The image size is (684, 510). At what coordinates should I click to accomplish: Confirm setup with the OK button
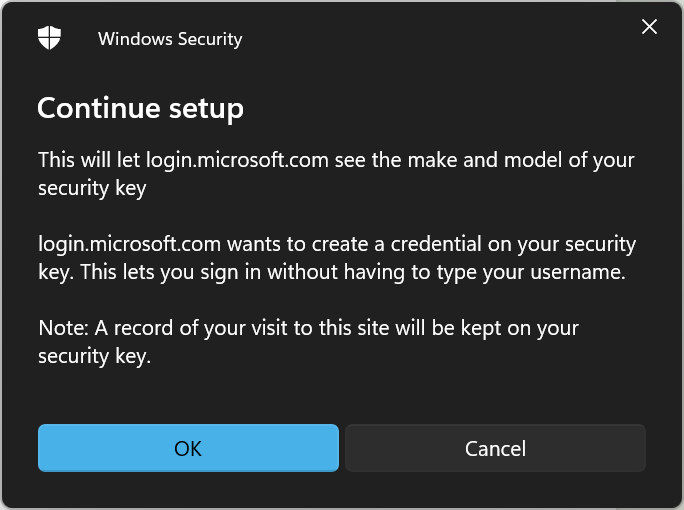[188, 448]
